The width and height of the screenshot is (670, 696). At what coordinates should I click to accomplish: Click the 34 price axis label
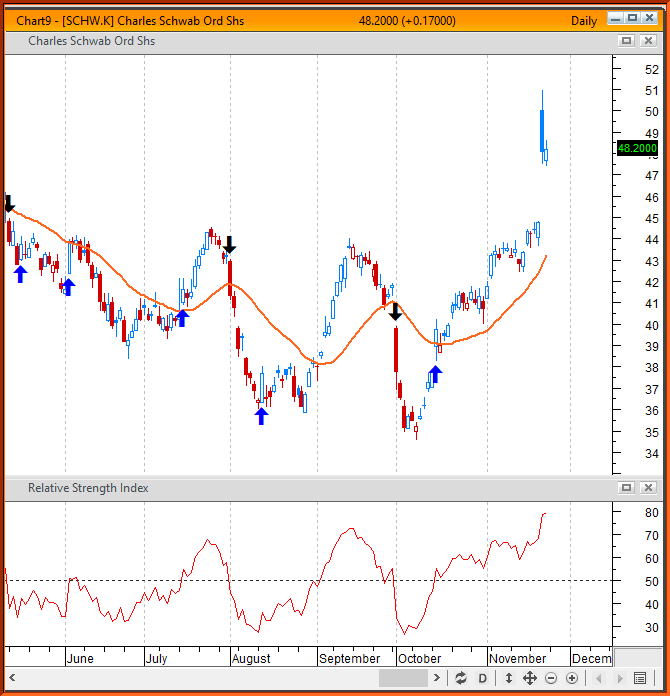point(652,454)
